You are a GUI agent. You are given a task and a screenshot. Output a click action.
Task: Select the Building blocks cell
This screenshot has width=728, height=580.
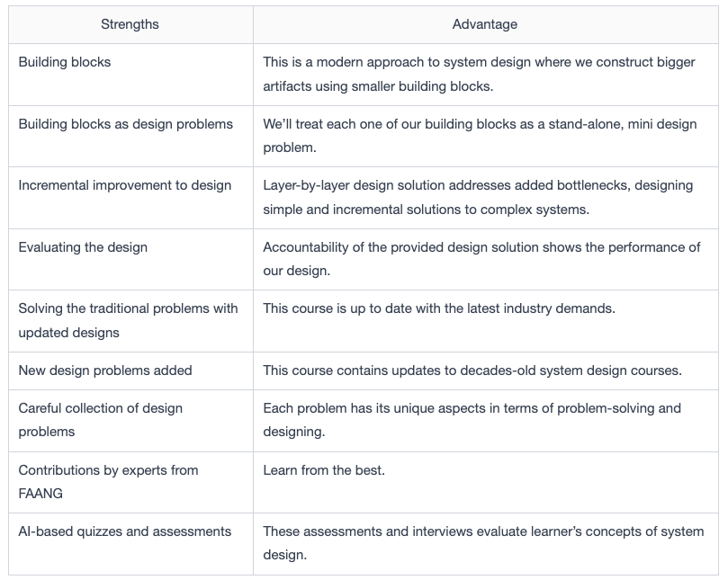tap(130, 75)
